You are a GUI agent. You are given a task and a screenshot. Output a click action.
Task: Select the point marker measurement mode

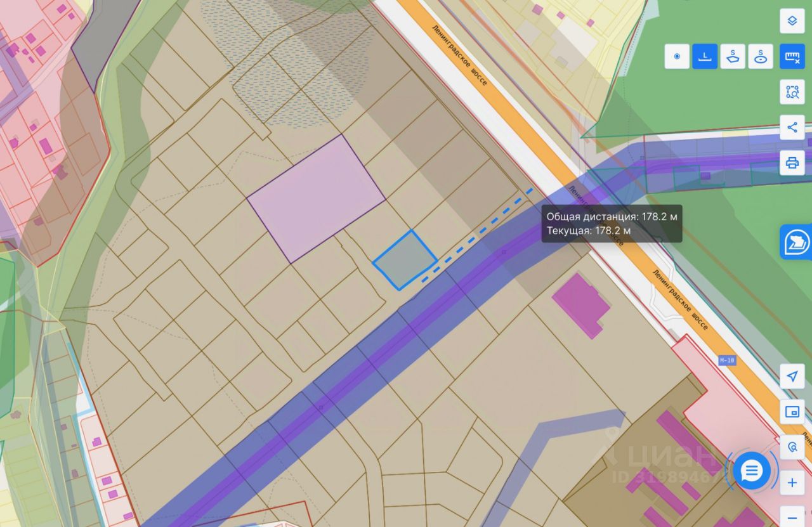point(677,56)
